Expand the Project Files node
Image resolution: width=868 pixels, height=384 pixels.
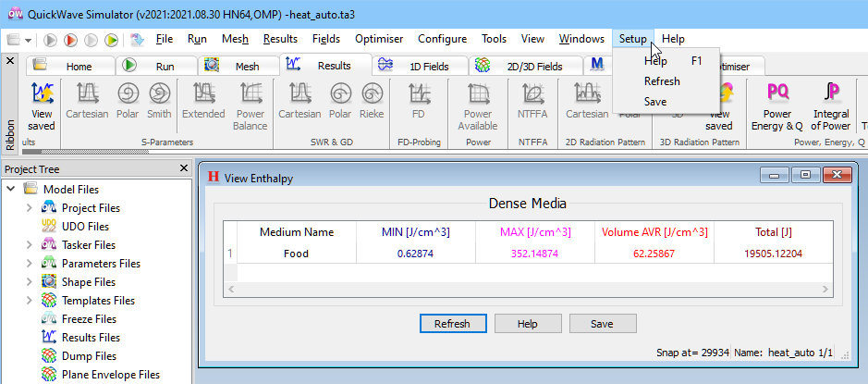click(30, 208)
